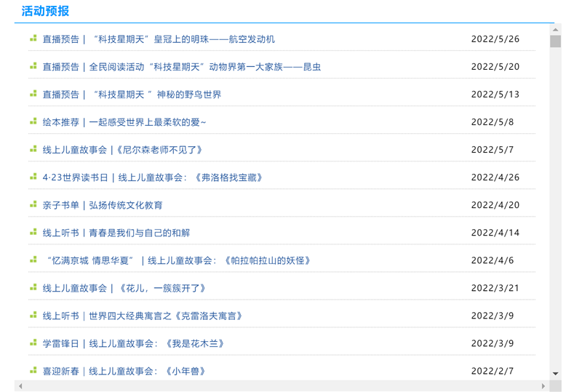Open 4·23世界读书日 story session 《弗洛格找宝藏》

pos(152,177)
